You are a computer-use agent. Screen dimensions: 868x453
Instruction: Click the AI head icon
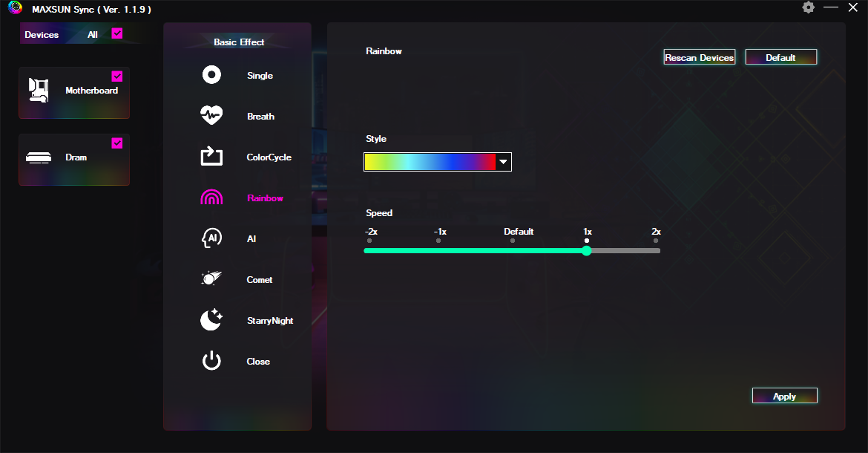[x=211, y=238]
